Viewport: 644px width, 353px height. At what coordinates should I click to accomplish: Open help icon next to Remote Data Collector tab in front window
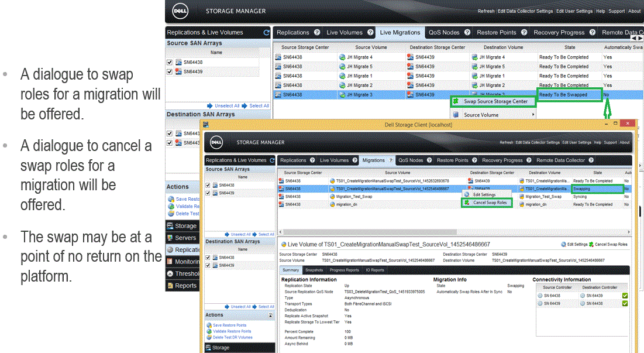(591, 160)
